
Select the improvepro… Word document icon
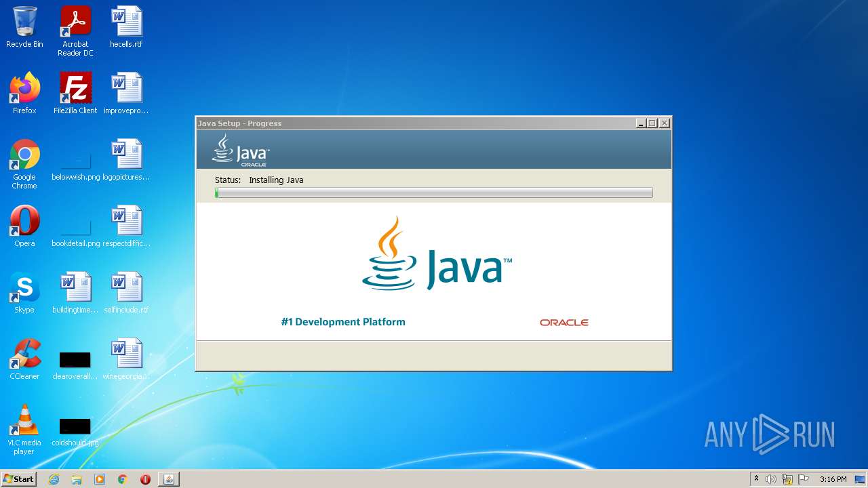pyautogui.click(x=126, y=94)
